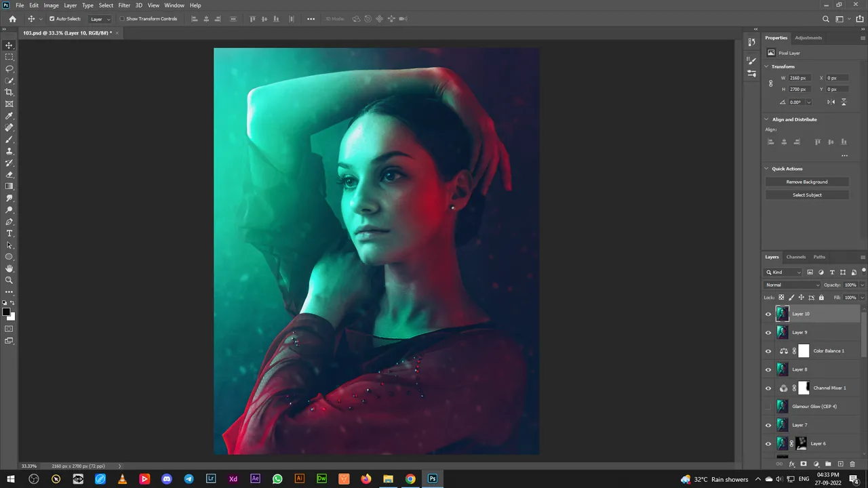Show the Glamour Glow (CEP 4) layer

point(768,407)
